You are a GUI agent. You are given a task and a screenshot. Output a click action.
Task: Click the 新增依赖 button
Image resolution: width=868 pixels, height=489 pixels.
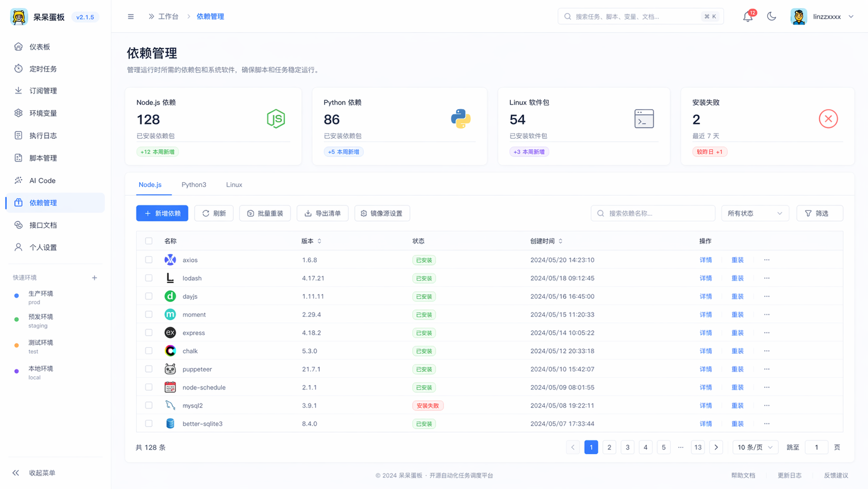pos(162,214)
